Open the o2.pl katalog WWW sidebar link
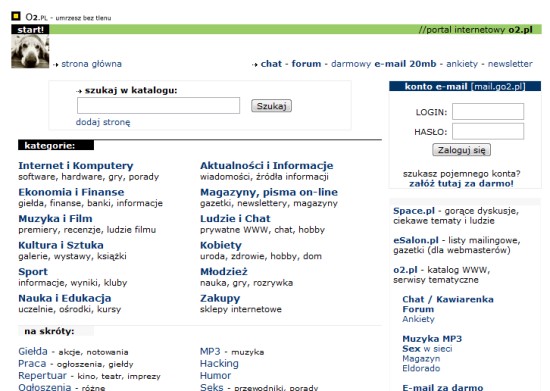The width and height of the screenshot is (550, 391). [x=405, y=270]
